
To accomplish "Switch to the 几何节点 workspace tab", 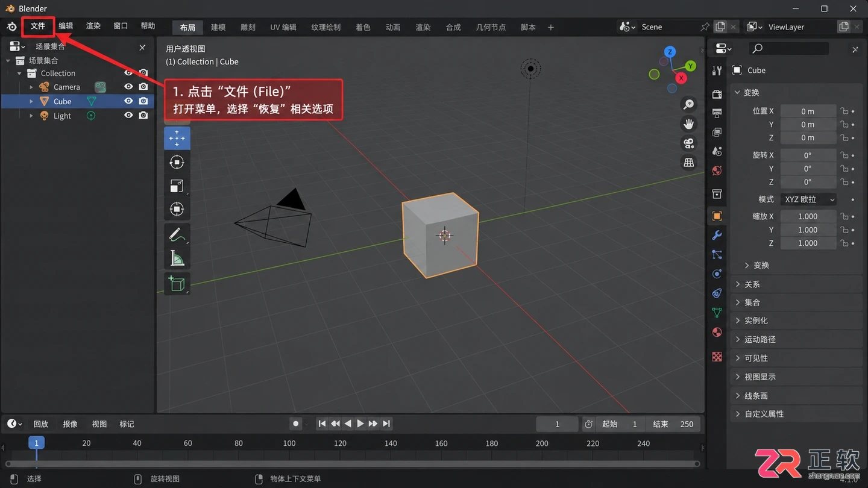I will [x=491, y=27].
